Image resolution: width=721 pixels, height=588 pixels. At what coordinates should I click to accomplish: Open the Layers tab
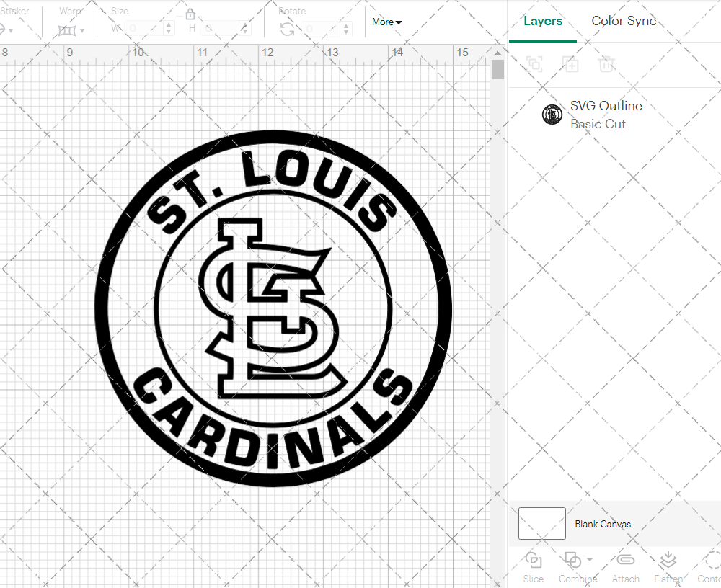point(543,21)
